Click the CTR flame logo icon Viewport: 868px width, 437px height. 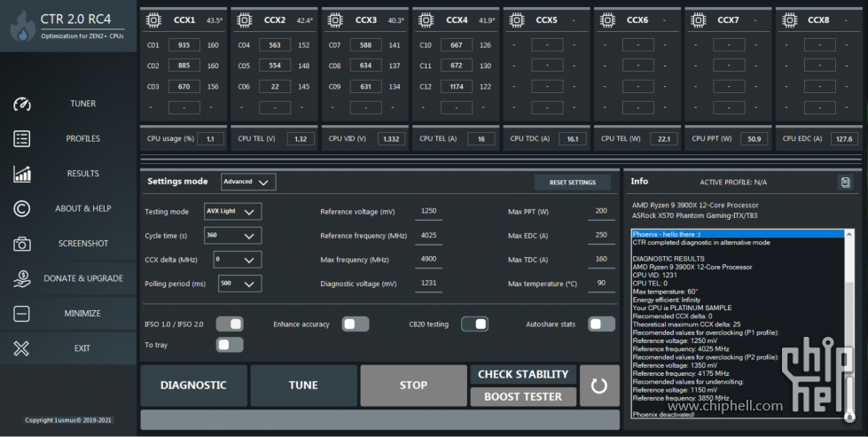click(x=22, y=27)
